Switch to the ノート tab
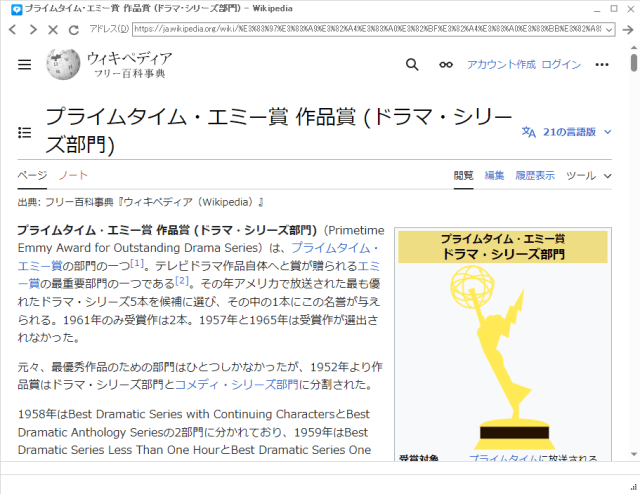Viewport: 640px width, 494px height. [x=73, y=175]
